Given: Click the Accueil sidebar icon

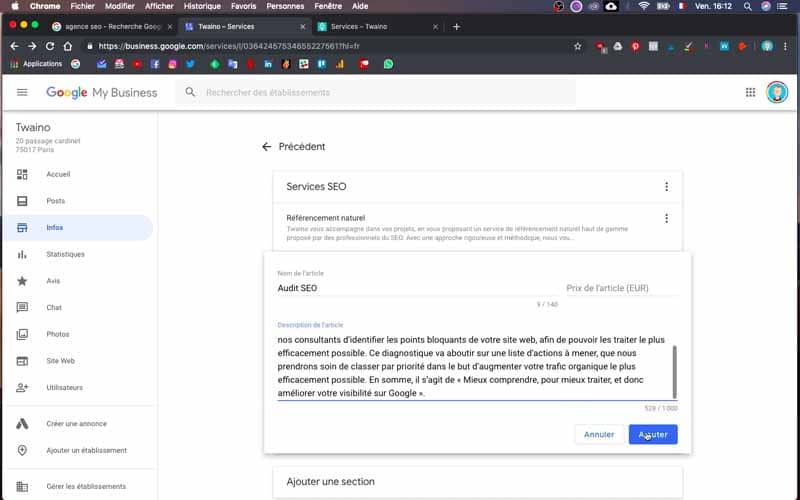Looking at the screenshot, I should [x=22, y=174].
